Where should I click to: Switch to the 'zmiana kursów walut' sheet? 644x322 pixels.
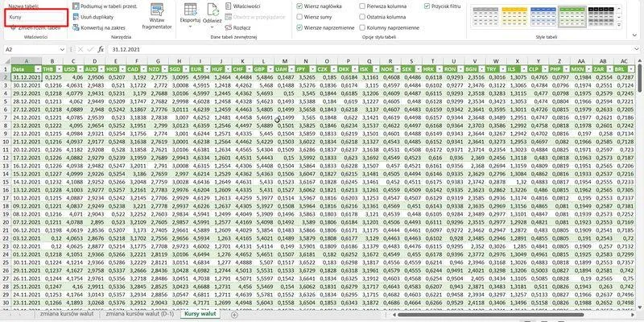tap(65, 314)
